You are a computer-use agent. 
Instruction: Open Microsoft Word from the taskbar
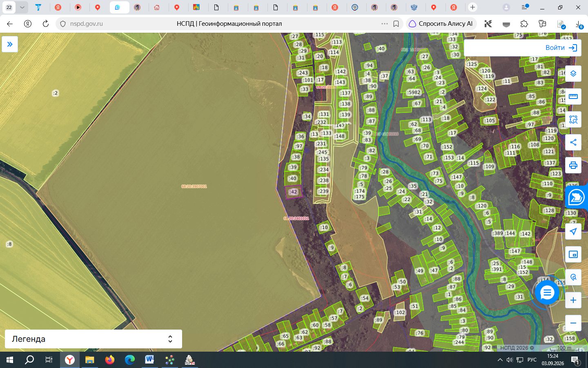[x=149, y=360]
